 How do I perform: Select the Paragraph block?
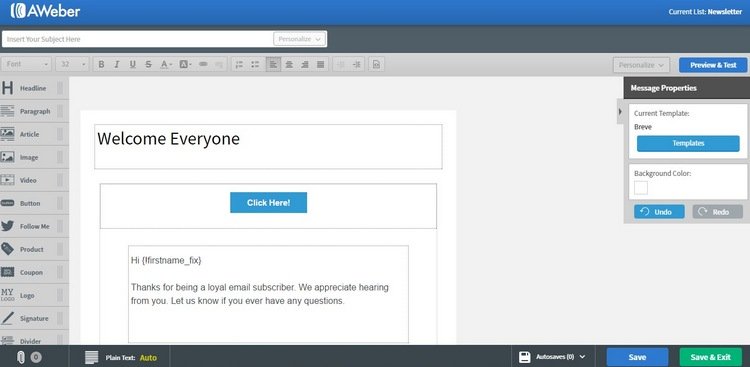(x=33, y=111)
